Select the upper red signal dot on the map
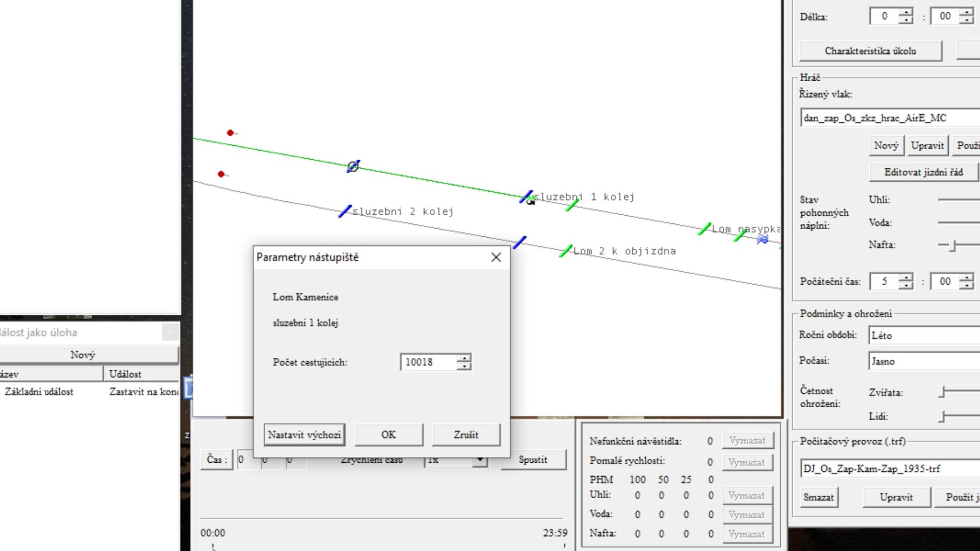Viewport: 980px width, 551px height. coord(230,132)
